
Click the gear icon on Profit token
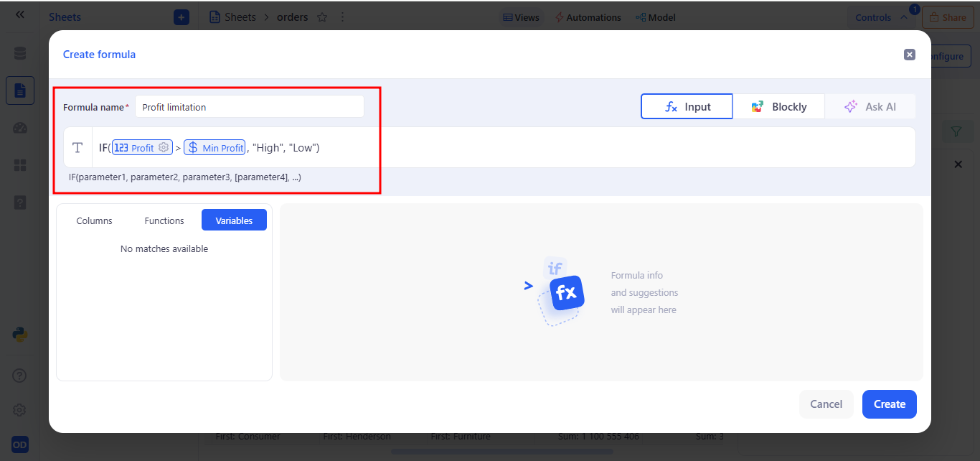164,148
